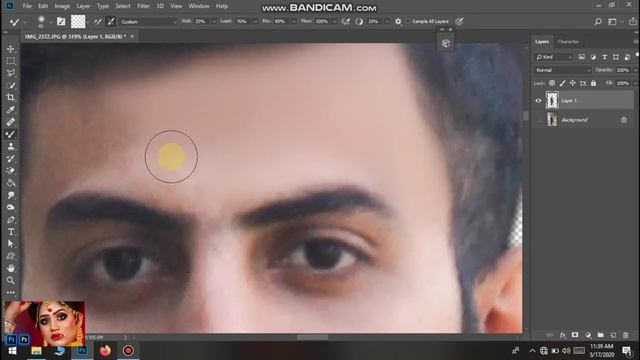Select the Healing Brush tool
The width and height of the screenshot is (640, 360).
tap(11, 122)
